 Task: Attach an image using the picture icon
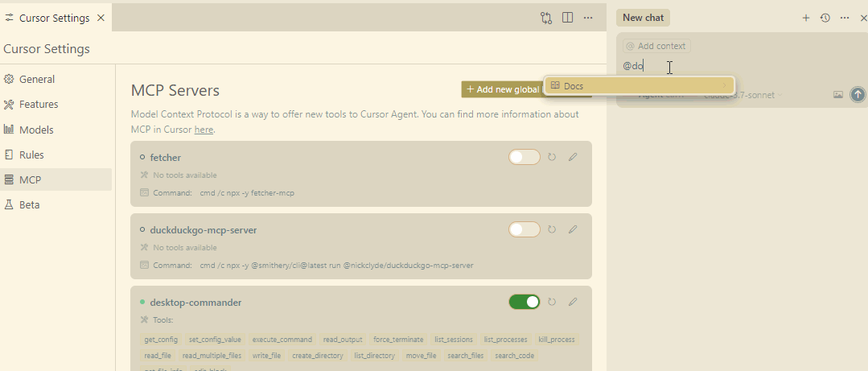tap(838, 95)
